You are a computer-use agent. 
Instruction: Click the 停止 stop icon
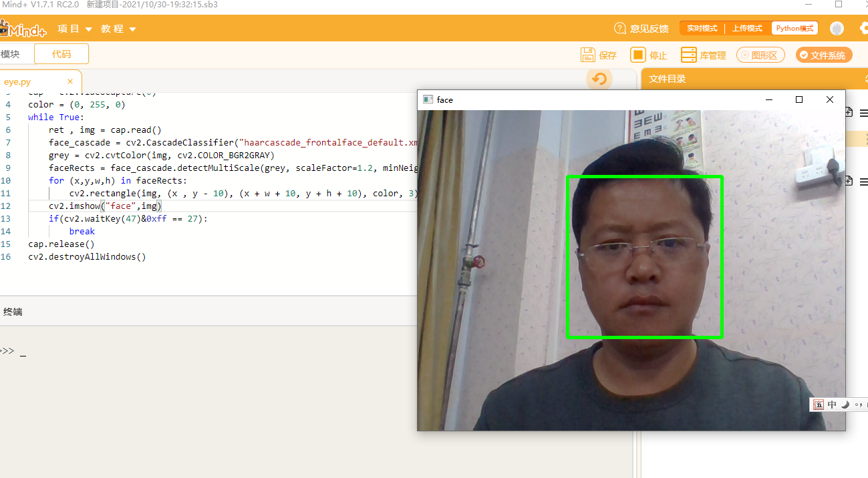pos(638,55)
